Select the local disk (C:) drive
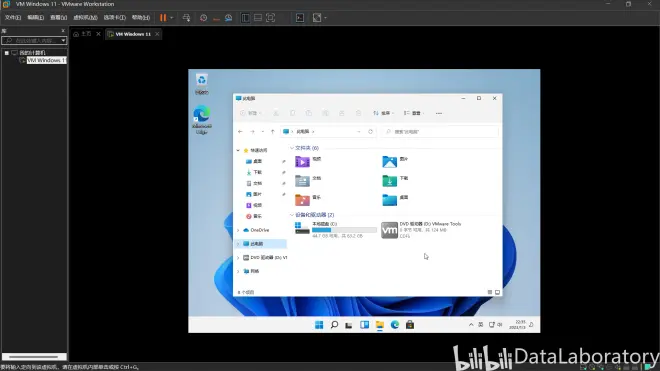Image resolution: width=660 pixels, height=371 pixels. point(335,230)
